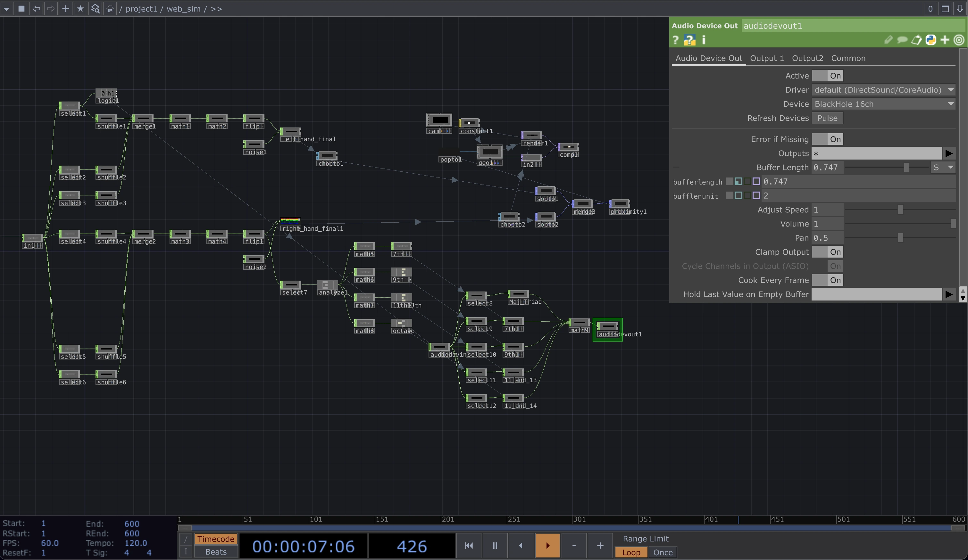Viewport: 968px width, 560px height.
Task: Switch timeline display to Beats
Action: pyautogui.click(x=215, y=552)
